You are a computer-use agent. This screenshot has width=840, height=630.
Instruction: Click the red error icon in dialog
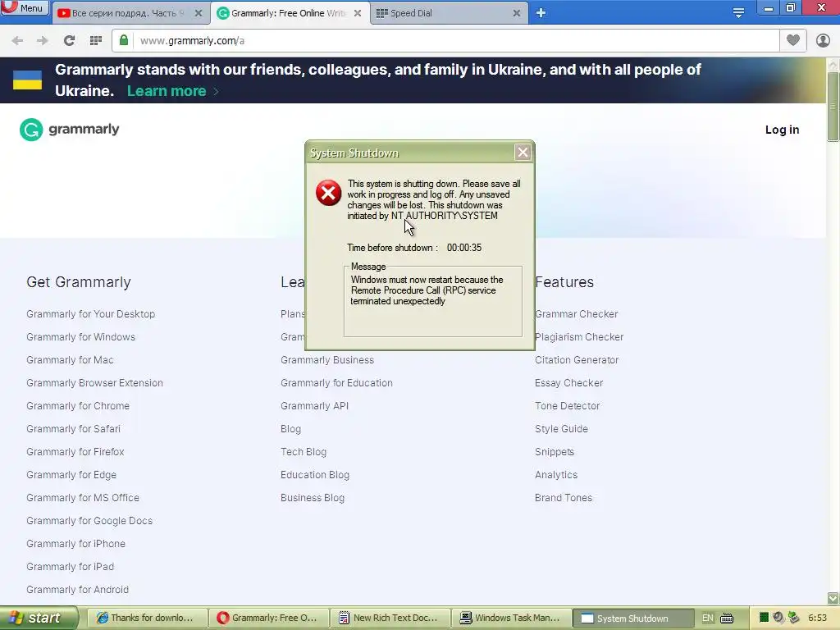pyautogui.click(x=328, y=193)
